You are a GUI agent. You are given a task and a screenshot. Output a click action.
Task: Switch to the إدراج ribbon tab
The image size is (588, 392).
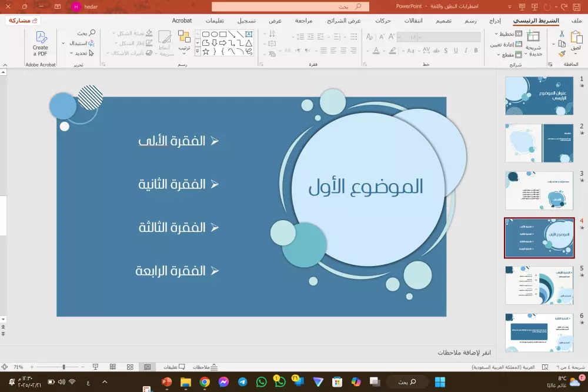pyautogui.click(x=495, y=19)
